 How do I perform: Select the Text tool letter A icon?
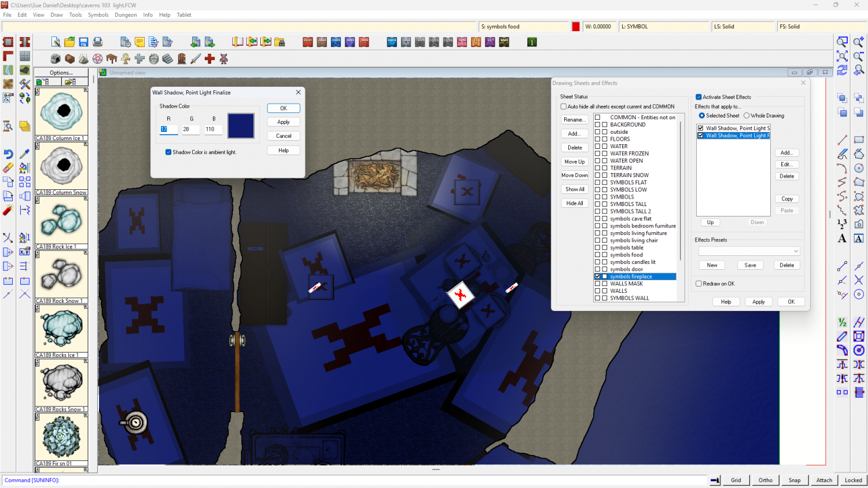coord(842,239)
